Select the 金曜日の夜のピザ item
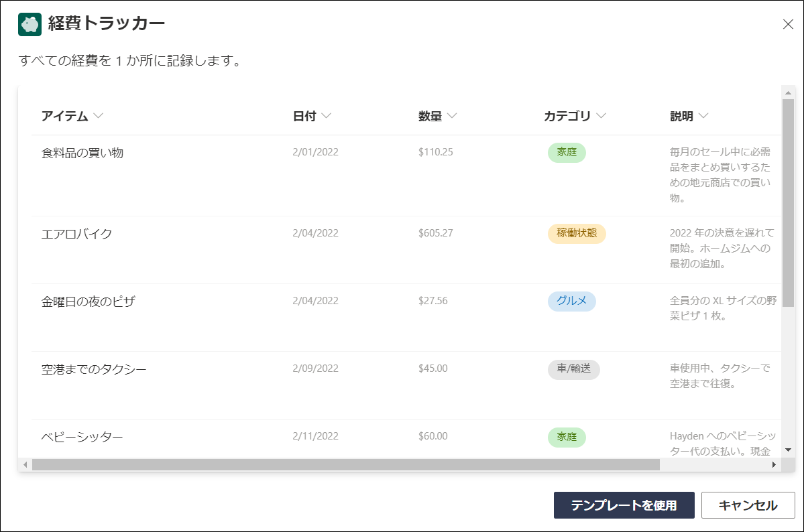Screen dimensions: 804x532 (x=89, y=302)
